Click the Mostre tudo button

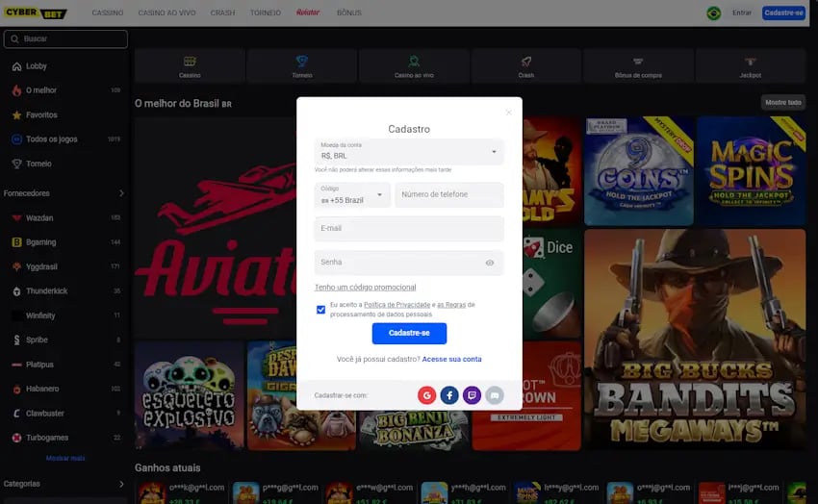tap(783, 103)
